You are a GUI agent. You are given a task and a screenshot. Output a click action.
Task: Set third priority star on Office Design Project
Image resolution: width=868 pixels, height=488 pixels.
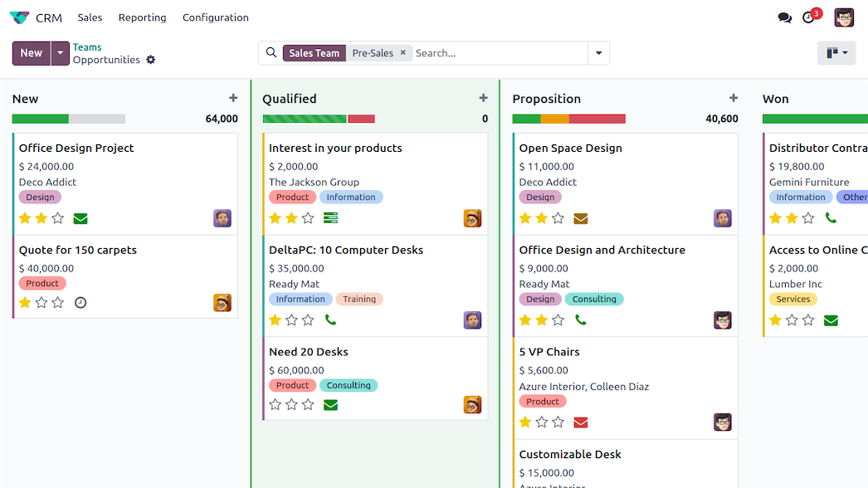[57, 218]
